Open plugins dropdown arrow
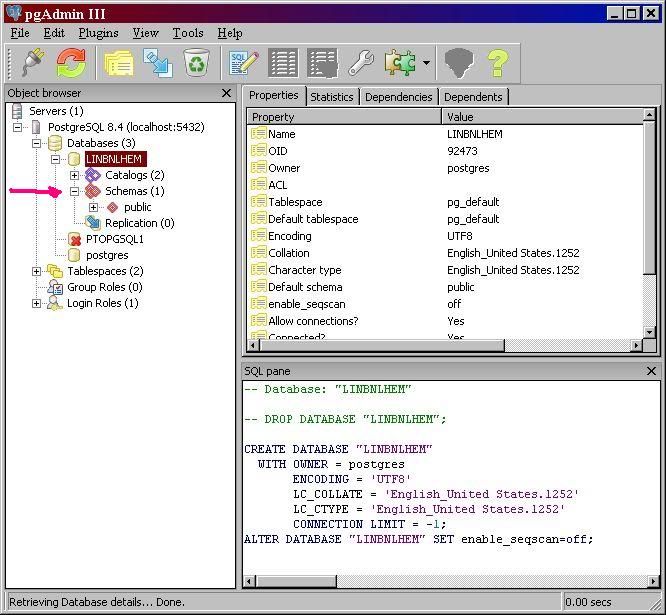The width and height of the screenshot is (666, 615). tap(426, 63)
